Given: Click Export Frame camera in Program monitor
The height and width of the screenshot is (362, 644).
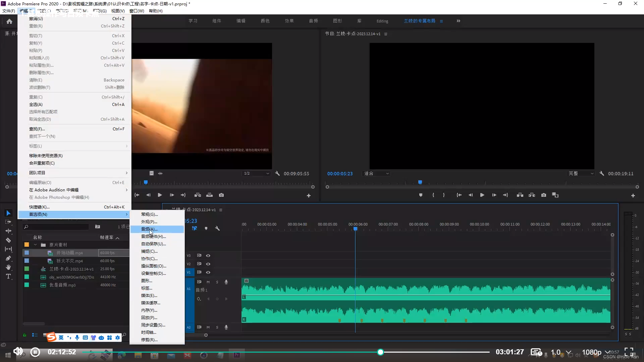Looking at the screenshot, I should [x=544, y=195].
